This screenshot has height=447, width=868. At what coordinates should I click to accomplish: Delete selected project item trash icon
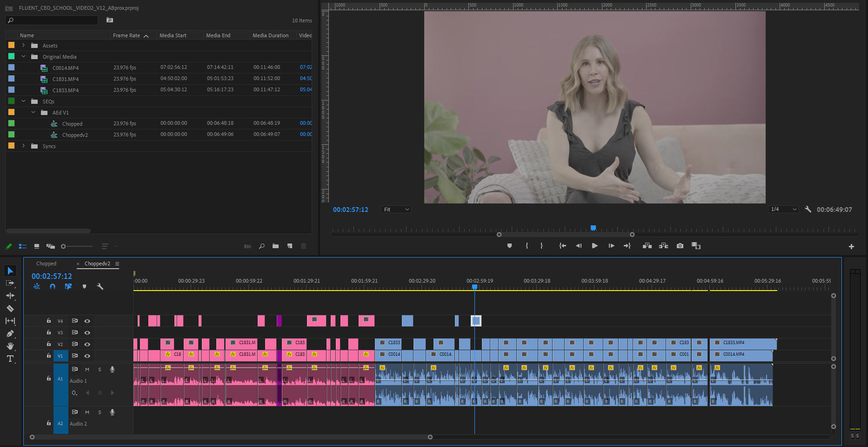point(304,246)
